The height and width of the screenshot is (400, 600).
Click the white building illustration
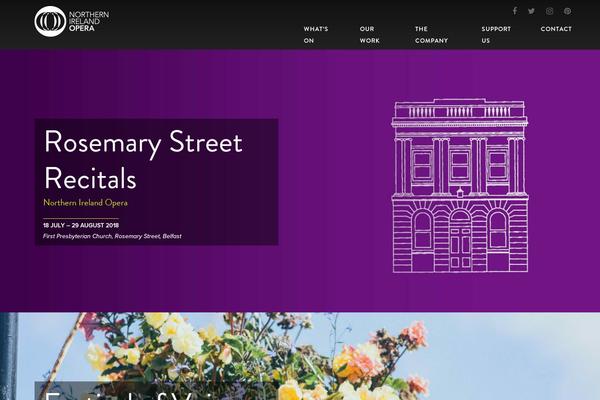point(460,186)
